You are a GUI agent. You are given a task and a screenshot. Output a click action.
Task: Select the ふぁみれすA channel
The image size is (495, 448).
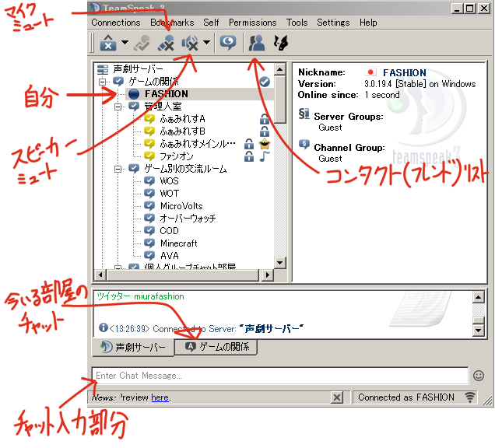182,119
